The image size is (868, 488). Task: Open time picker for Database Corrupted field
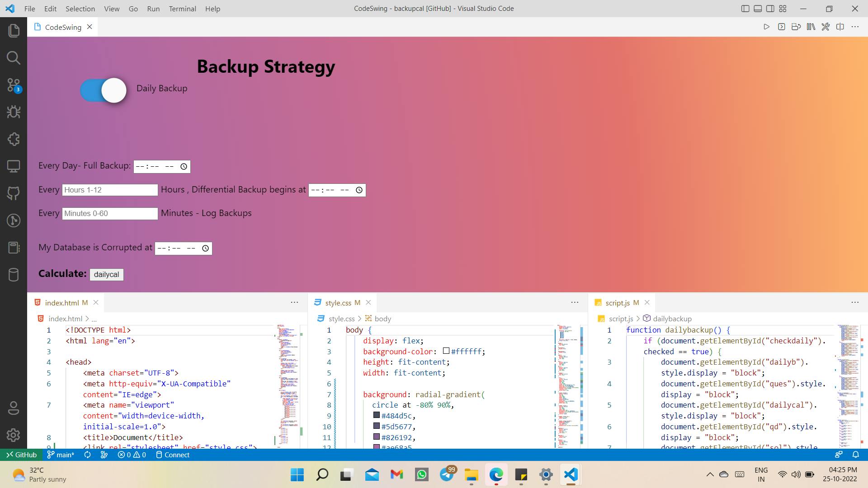click(205, 249)
